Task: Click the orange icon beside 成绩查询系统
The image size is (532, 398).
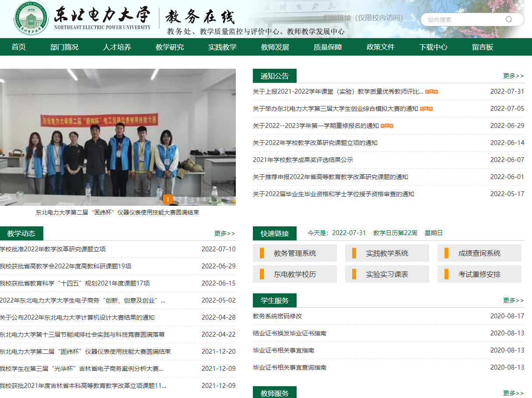Action: [x=445, y=253]
